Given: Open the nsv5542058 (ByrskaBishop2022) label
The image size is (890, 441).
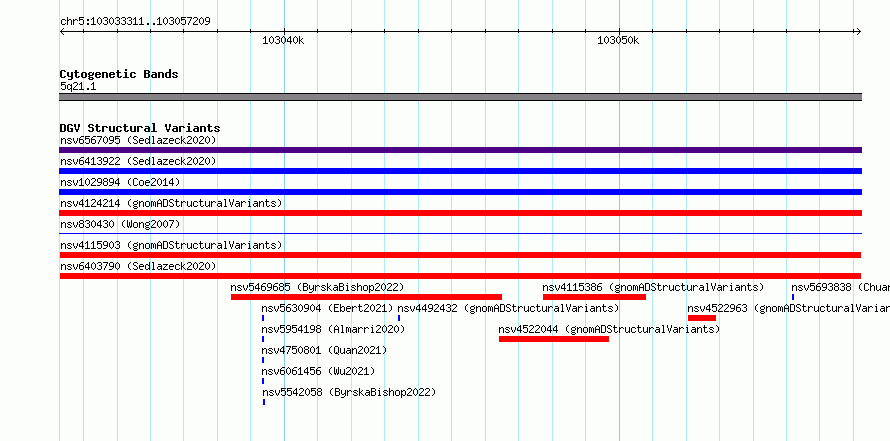Looking at the screenshot, I should [x=349, y=392].
